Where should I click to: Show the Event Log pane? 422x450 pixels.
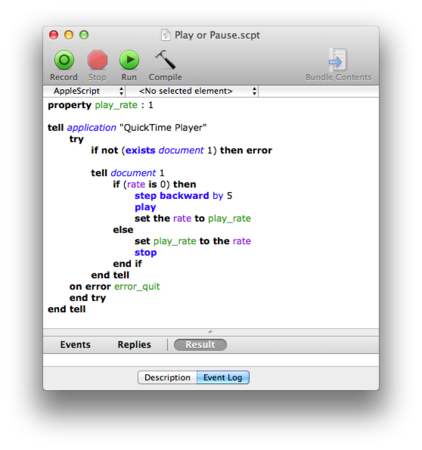click(x=223, y=378)
